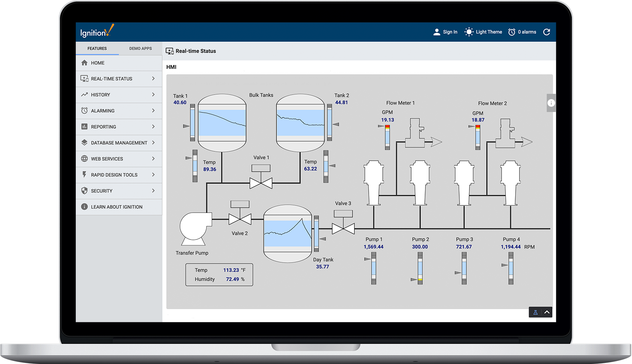
Task: Open the 0 alarms indicator
Action: [522, 32]
